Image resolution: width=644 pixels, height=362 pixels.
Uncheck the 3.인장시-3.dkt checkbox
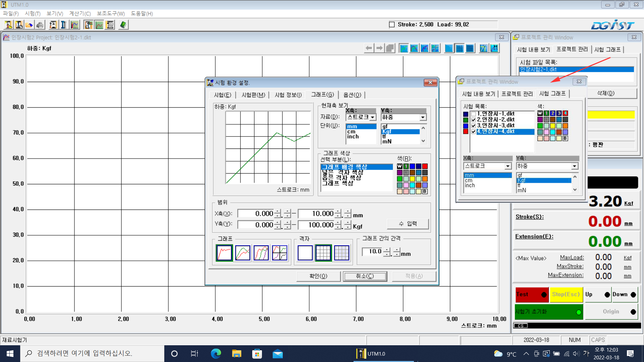[473, 126]
